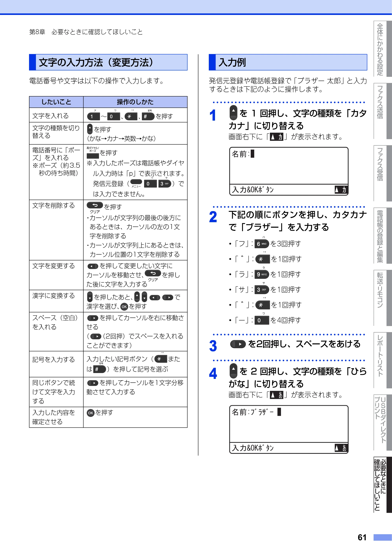The height and width of the screenshot is (555, 392).
Task: Click the 漢字に変換する table cell
Action: 56,301
